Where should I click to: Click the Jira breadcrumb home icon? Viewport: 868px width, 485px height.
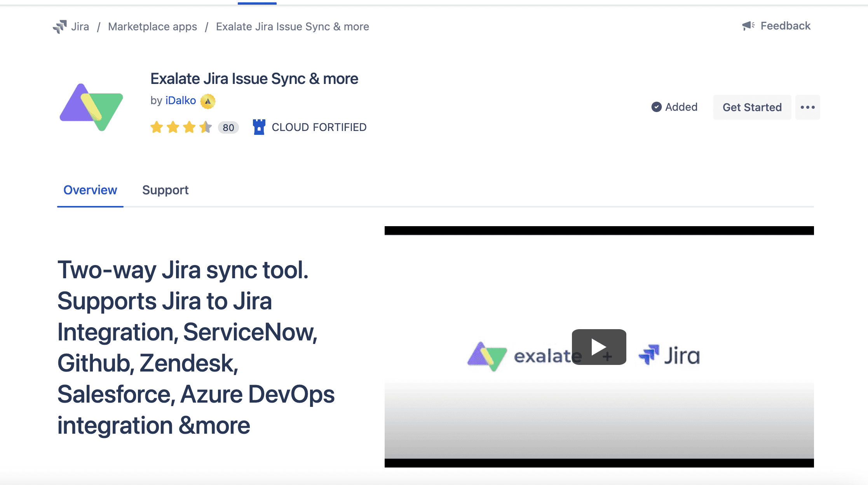(x=59, y=26)
